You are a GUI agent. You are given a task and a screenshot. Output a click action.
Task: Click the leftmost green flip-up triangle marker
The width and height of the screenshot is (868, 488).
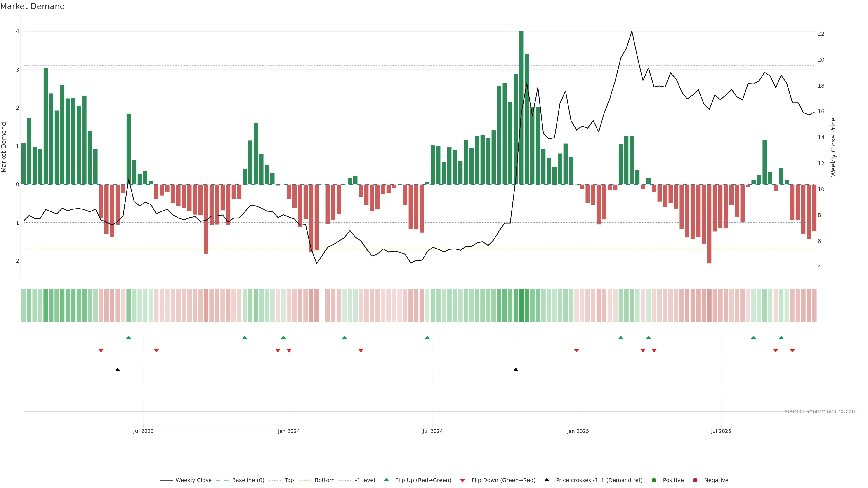pos(128,338)
